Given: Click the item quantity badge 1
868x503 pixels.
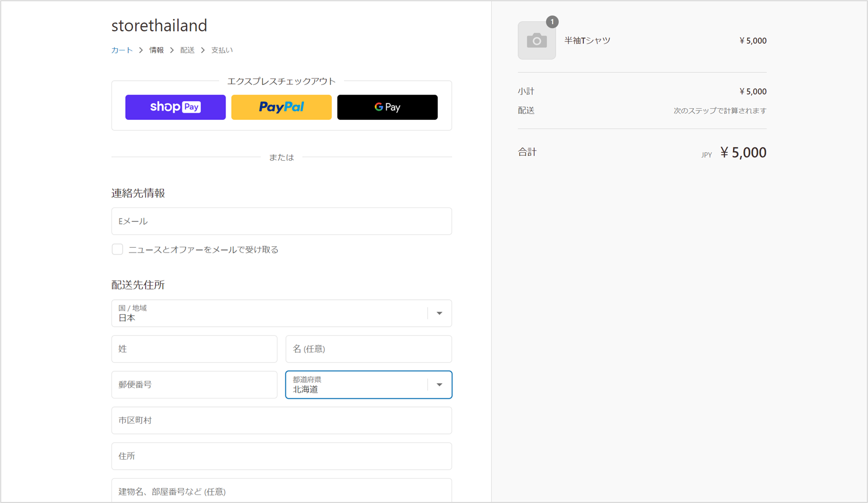Looking at the screenshot, I should 552,22.
